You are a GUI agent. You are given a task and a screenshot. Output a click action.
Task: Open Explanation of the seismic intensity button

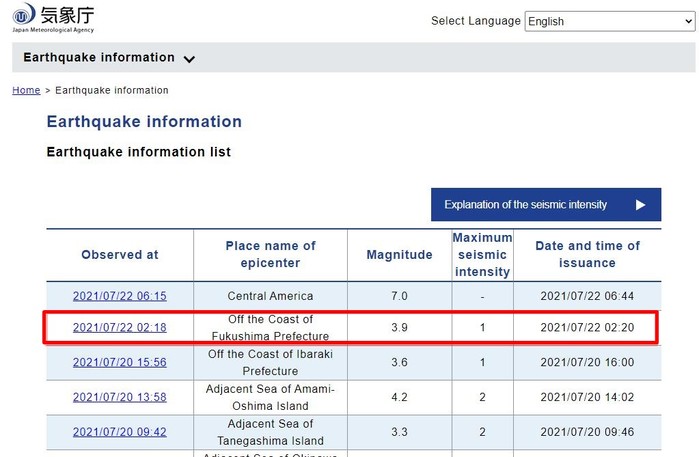click(546, 205)
